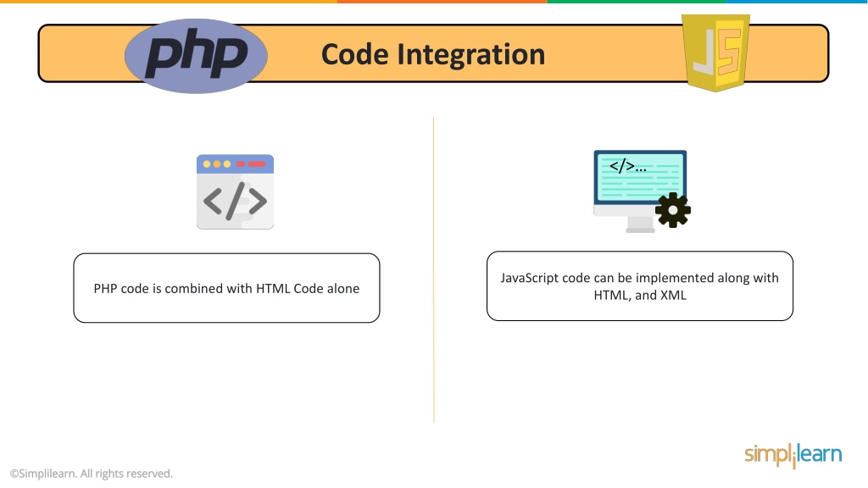Select the monitor with gear icon
The image size is (868, 488).
pos(642,191)
